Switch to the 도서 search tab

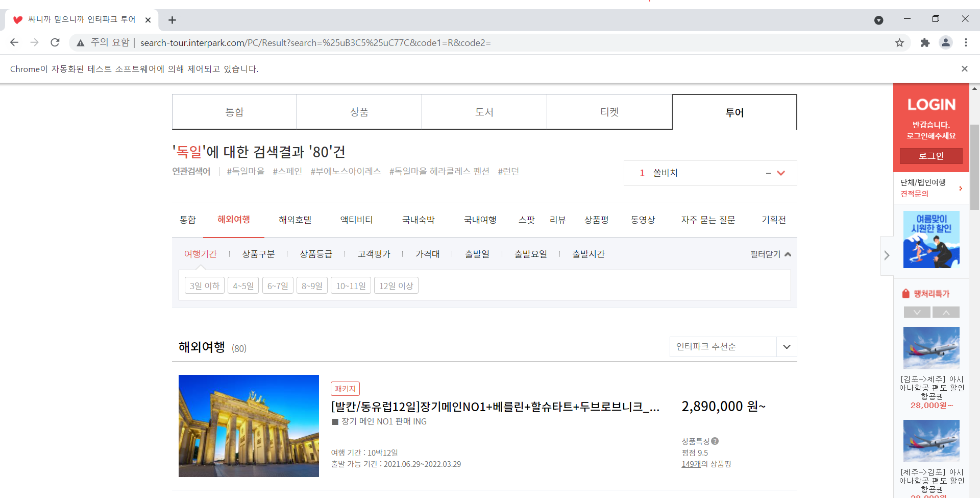[484, 112]
